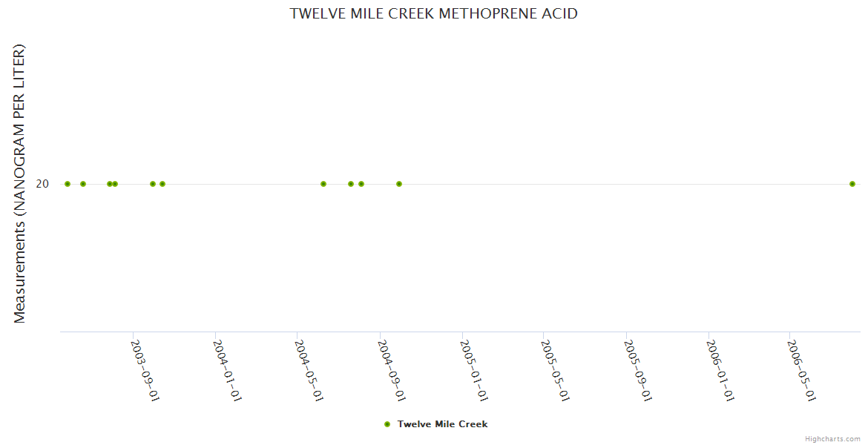The width and height of the screenshot is (868, 445).
Task: Click the y-axis value label 20
Action: [x=42, y=184]
